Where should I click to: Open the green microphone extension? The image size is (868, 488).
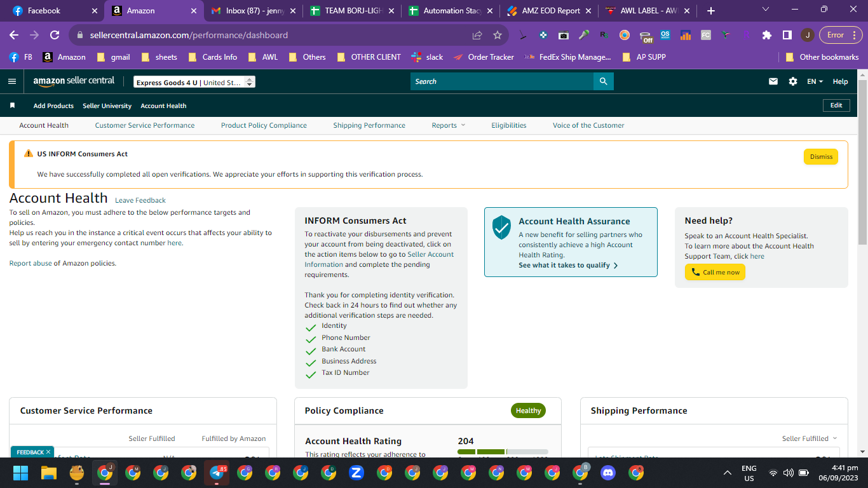pos(584,35)
